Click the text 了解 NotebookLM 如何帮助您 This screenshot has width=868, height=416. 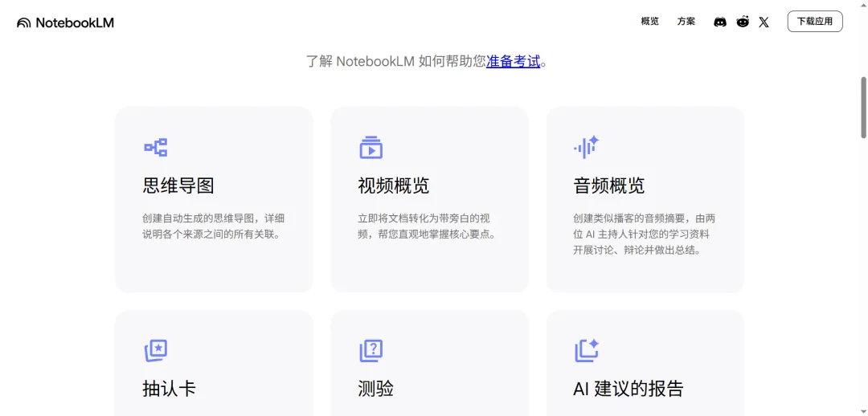pos(395,61)
